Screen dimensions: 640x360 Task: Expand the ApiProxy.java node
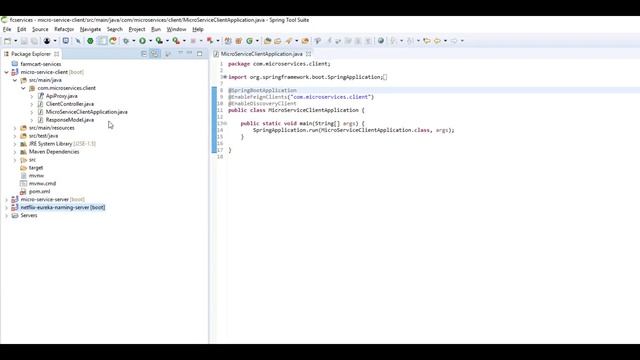(32, 96)
